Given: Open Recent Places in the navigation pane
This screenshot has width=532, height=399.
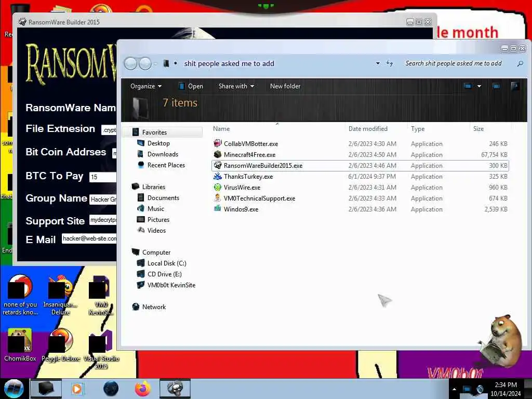Looking at the screenshot, I should click(x=166, y=165).
